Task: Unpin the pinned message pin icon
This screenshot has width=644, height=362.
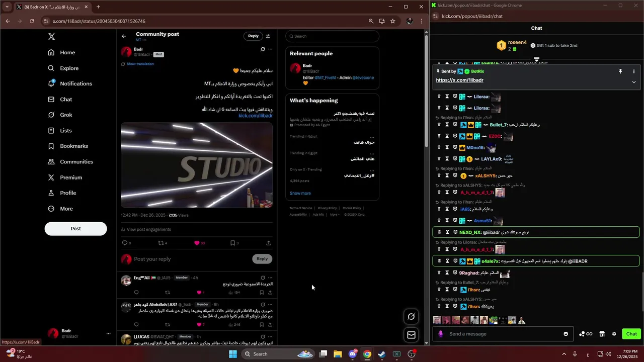Action: pyautogui.click(x=620, y=71)
